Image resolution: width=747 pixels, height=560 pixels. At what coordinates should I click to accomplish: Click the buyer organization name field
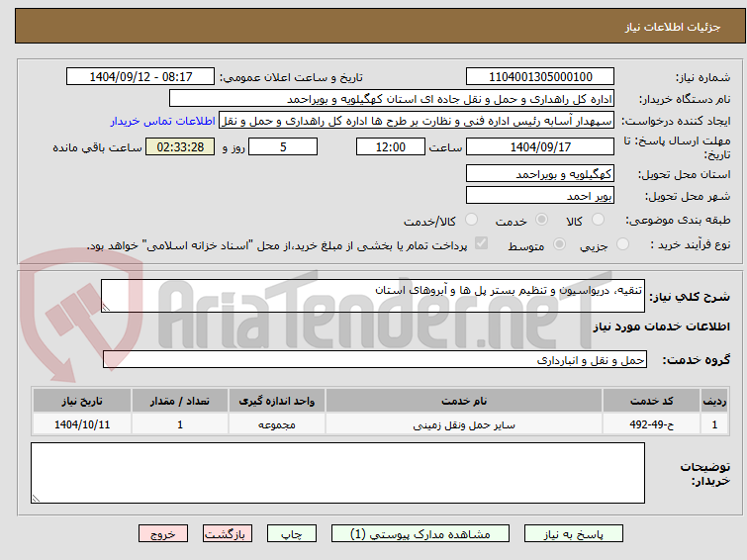(x=392, y=99)
